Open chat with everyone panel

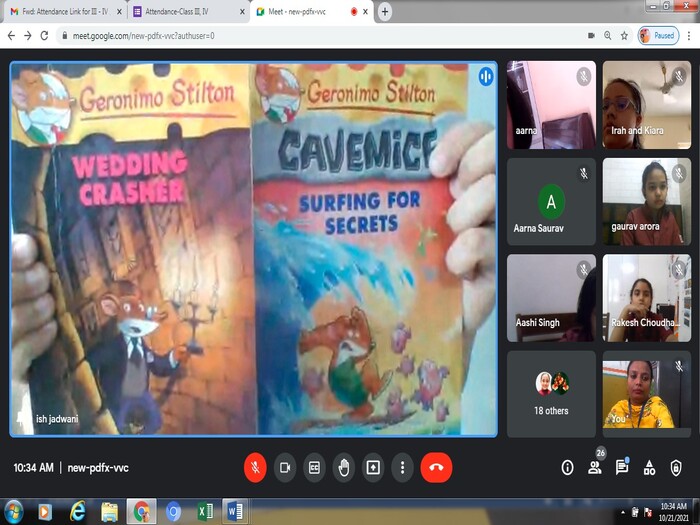pos(622,467)
